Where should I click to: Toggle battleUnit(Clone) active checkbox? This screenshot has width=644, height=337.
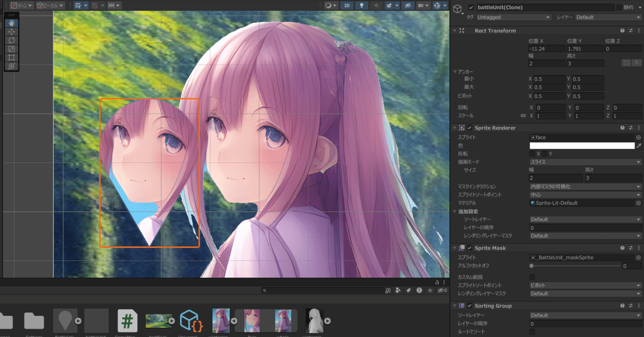(471, 8)
